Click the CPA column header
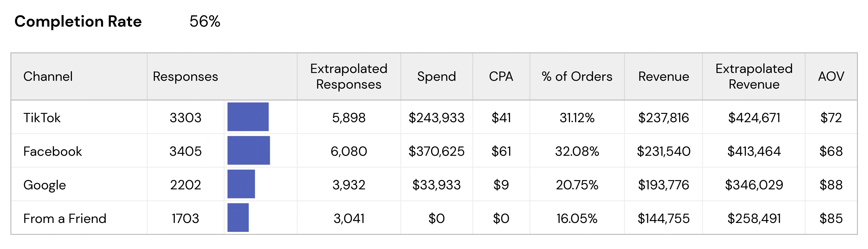 (501, 76)
